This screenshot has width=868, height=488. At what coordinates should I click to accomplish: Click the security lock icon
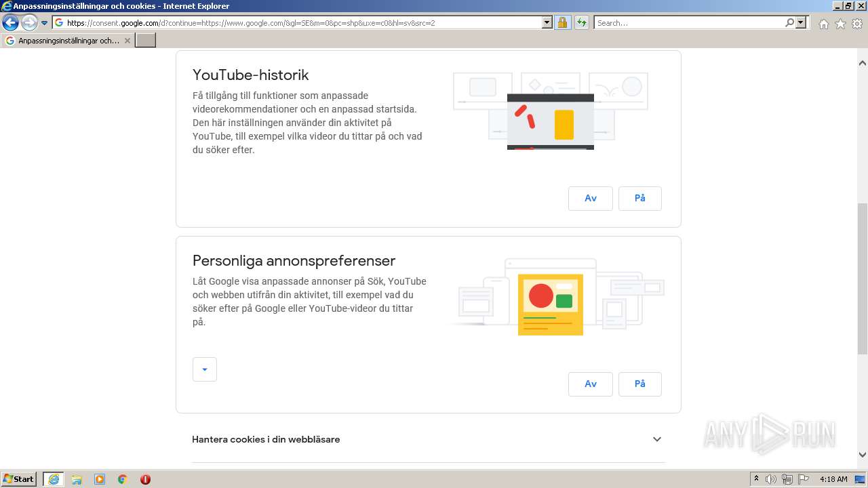pos(562,22)
